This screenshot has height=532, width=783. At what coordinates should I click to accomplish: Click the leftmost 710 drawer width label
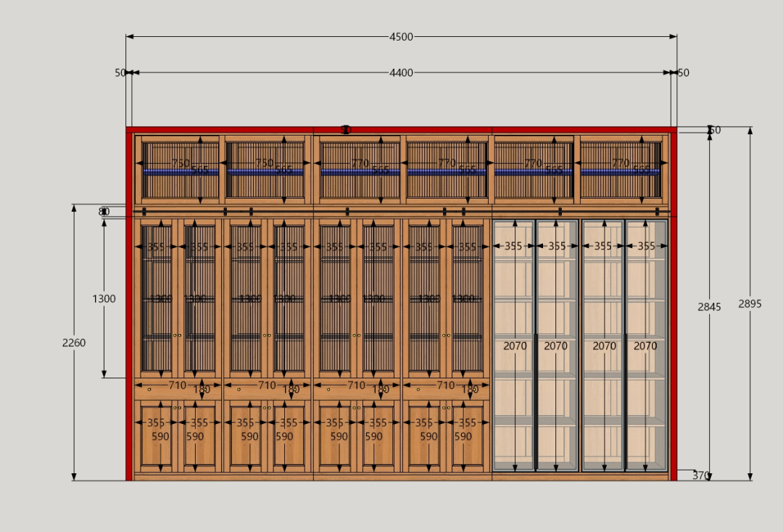tap(178, 386)
